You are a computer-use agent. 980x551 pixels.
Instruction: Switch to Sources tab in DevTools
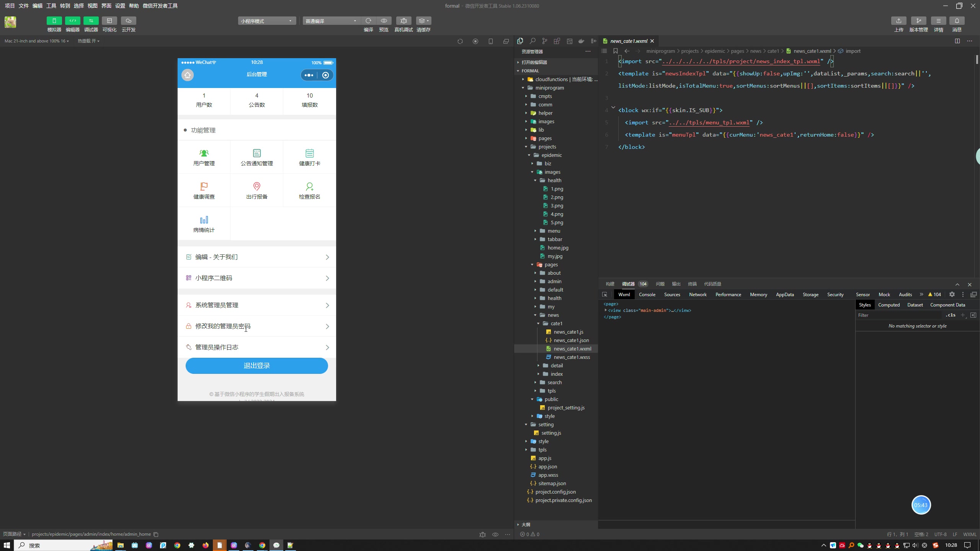pyautogui.click(x=672, y=295)
